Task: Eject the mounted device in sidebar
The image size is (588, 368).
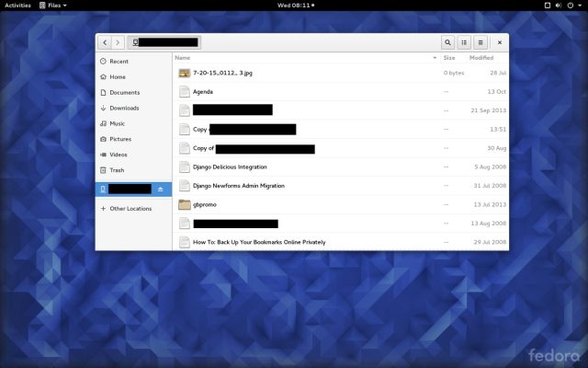Action: pos(161,190)
